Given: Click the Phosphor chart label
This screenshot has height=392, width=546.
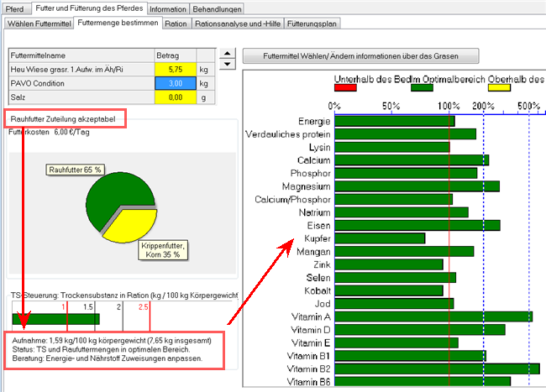Looking at the screenshot, I should pyautogui.click(x=310, y=173).
